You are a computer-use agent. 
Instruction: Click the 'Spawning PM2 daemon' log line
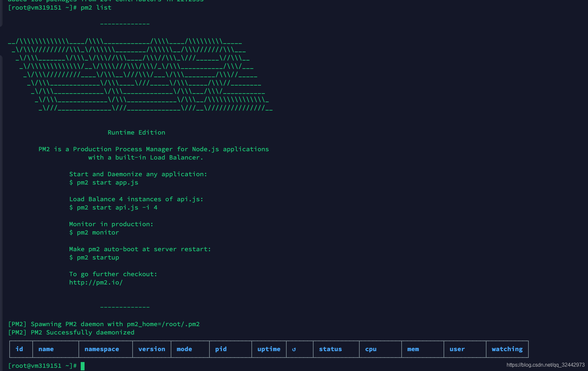(x=104, y=324)
